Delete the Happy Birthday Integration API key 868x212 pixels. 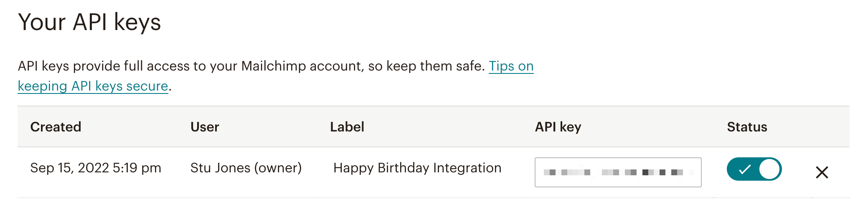(822, 172)
